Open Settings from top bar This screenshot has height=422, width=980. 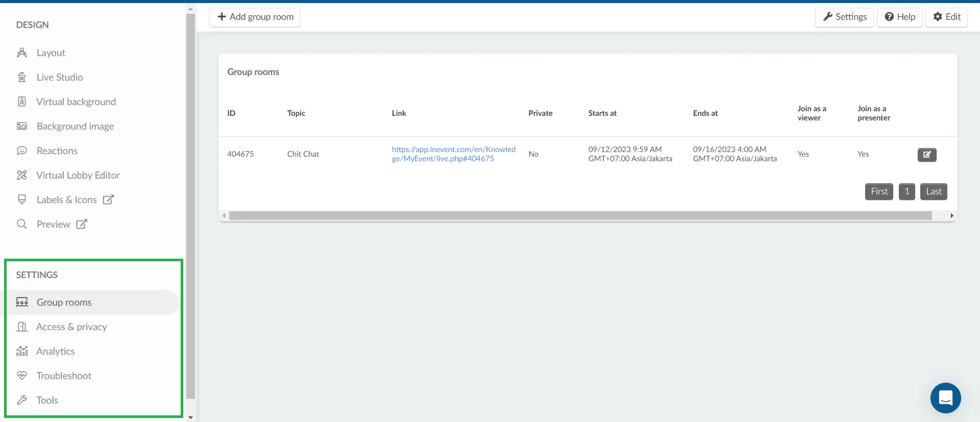(845, 17)
